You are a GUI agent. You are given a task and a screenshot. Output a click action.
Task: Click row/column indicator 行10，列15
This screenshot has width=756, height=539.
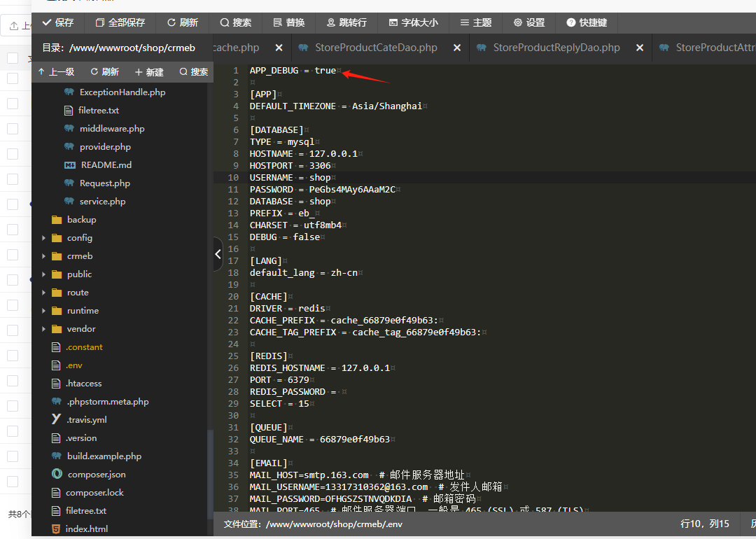704,524
